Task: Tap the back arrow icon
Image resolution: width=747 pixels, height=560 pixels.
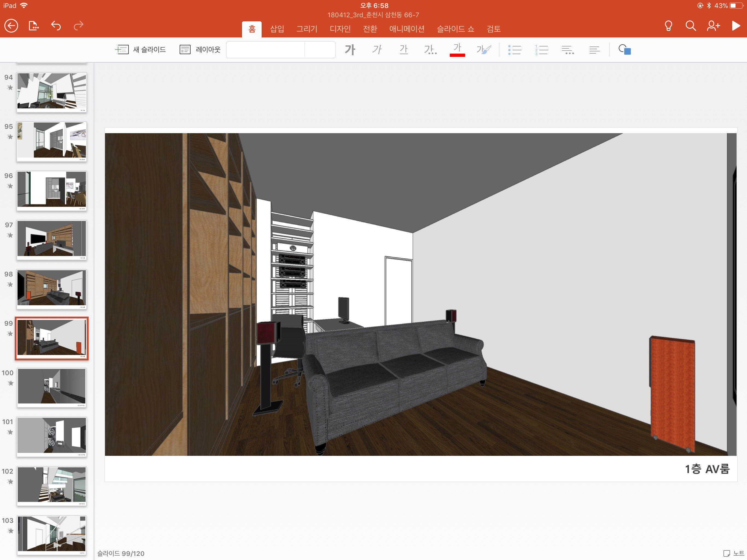Action: [x=11, y=26]
